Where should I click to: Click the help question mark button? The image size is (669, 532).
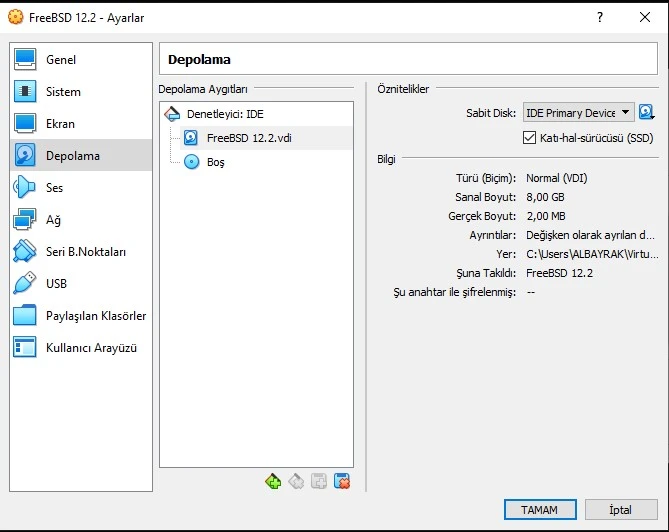pos(600,17)
